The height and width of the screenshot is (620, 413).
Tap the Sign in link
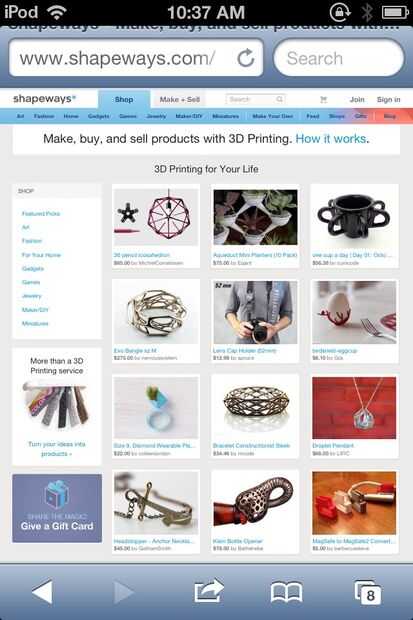coord(388,99)
